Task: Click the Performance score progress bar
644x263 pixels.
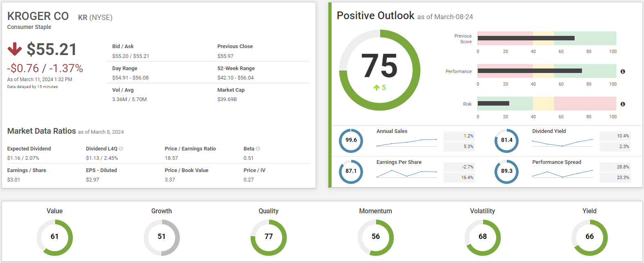Action: 547,71
